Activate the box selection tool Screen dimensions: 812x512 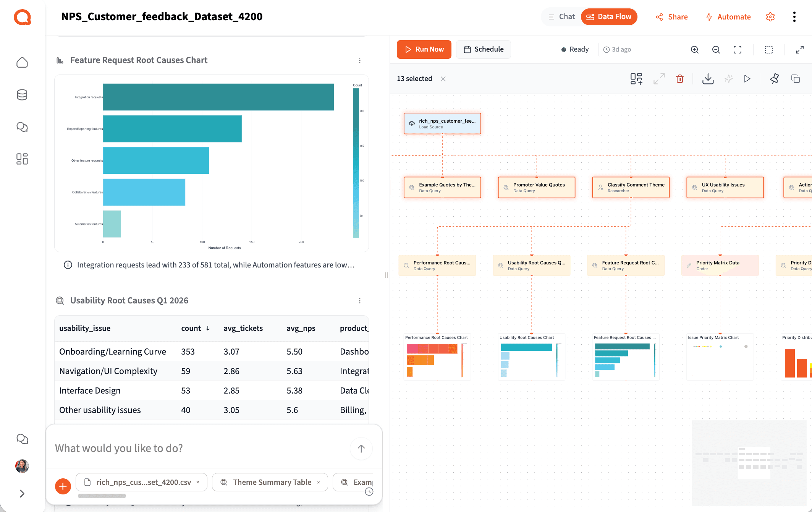(x=768, y=49)
